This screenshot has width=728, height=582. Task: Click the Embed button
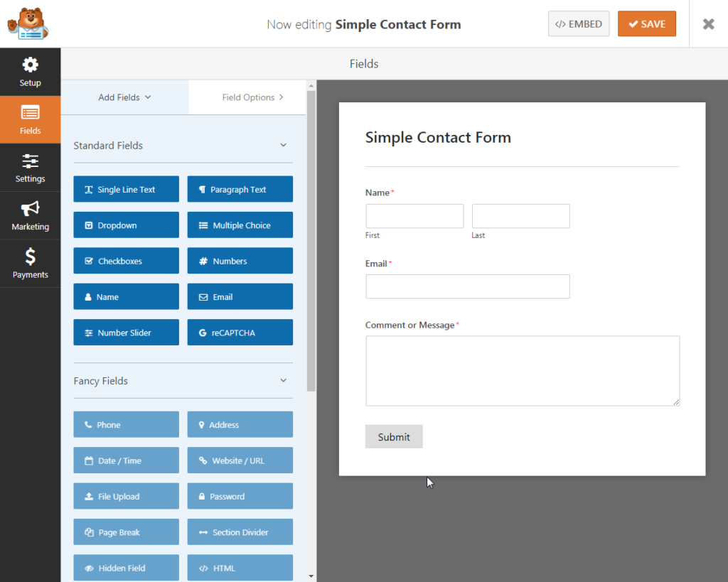579,23
